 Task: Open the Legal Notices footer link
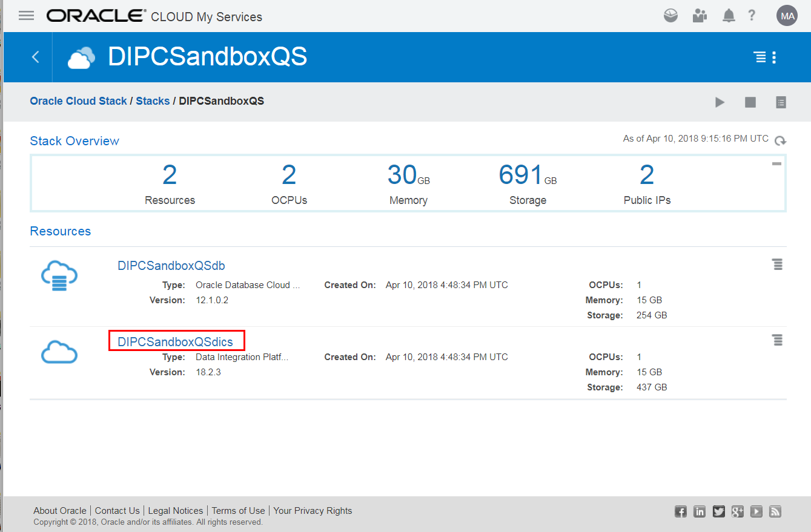pos(176,511)
